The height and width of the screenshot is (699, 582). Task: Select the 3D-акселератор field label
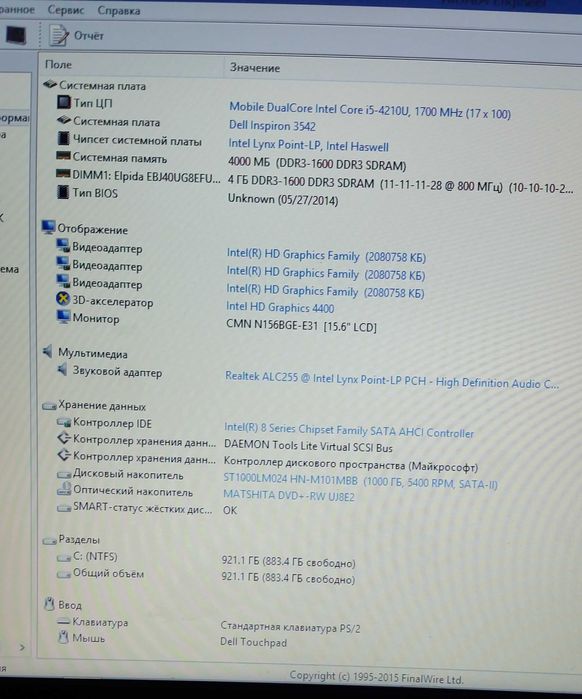tap(113, 302)
